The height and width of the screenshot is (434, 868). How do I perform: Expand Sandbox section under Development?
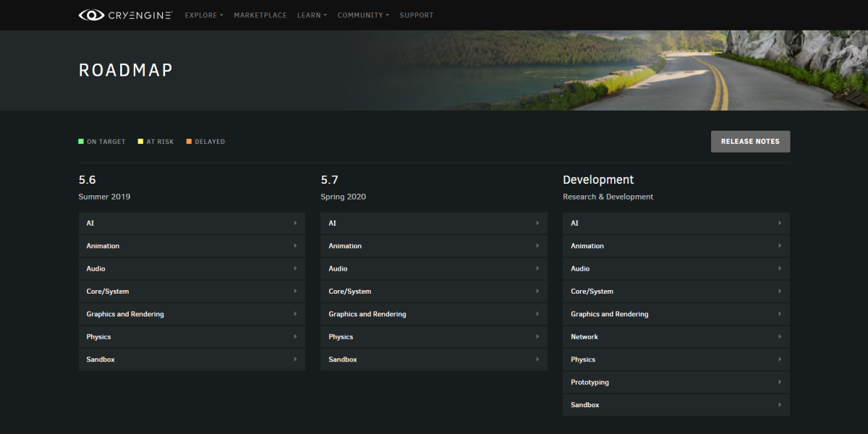pos(676,405)
